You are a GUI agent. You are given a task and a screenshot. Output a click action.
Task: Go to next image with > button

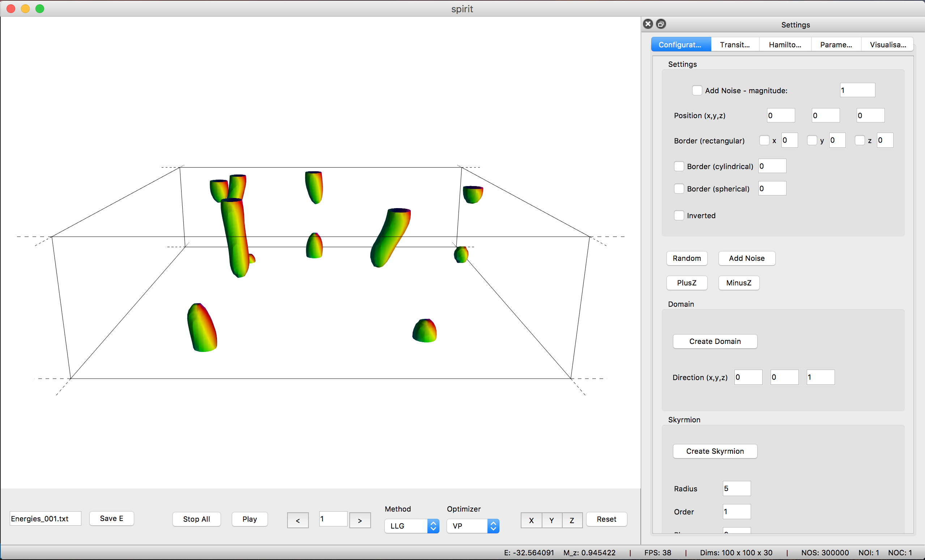pos(360,520)
